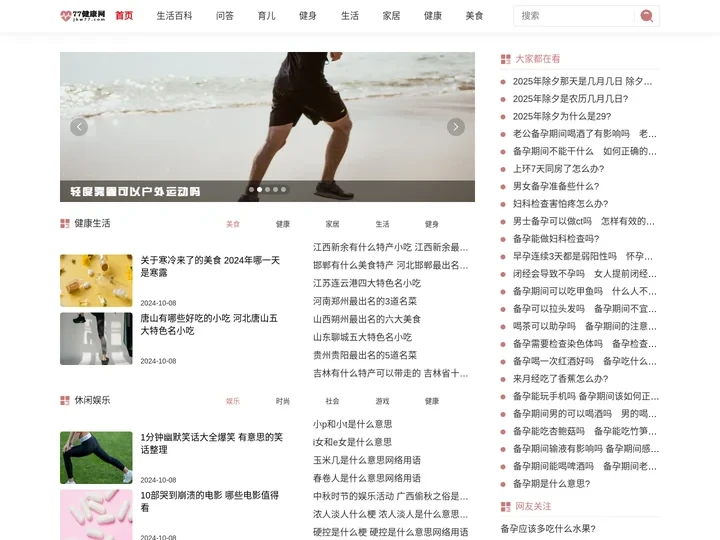Open thumbnail for 唐山有哪些好吃的小吃 article
This screenshot has height=540, width=720.
(96, 339)
